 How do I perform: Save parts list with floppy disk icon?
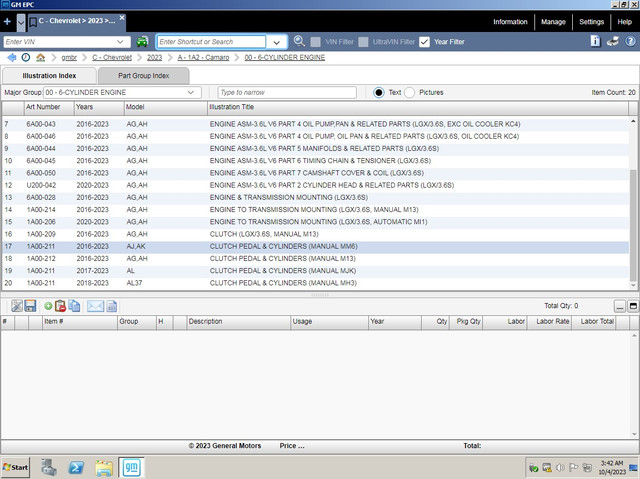click(30, 306)
